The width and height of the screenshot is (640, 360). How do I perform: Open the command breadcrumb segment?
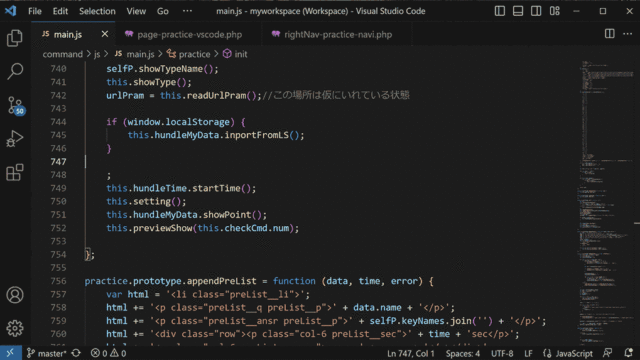coord(62,54)
